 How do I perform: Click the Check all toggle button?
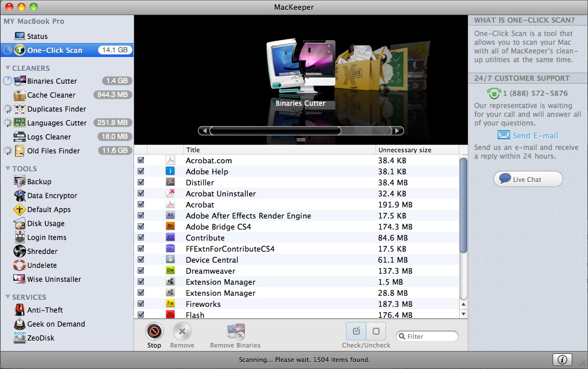pyautogui.click(x=356, y=331)
